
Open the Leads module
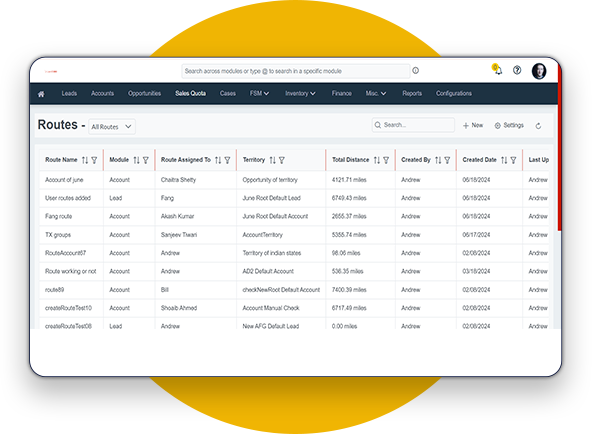(x=69, y=93)
